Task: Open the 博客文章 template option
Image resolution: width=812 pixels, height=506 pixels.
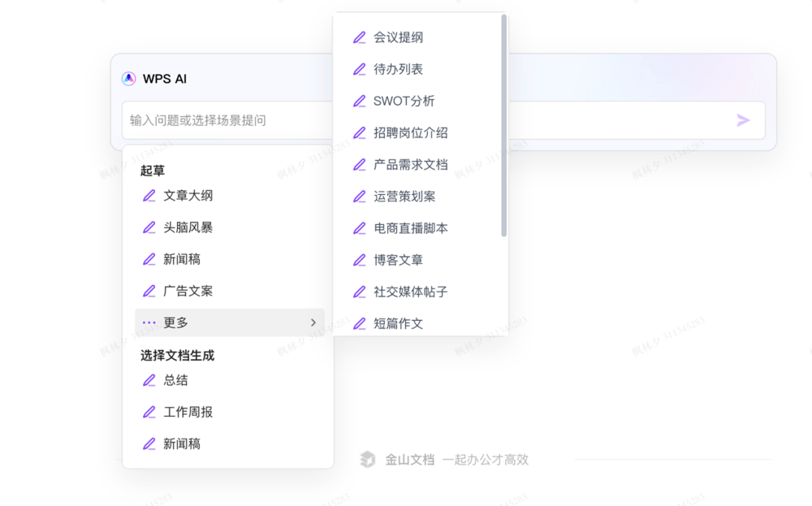Action: (x=398, y=260)
